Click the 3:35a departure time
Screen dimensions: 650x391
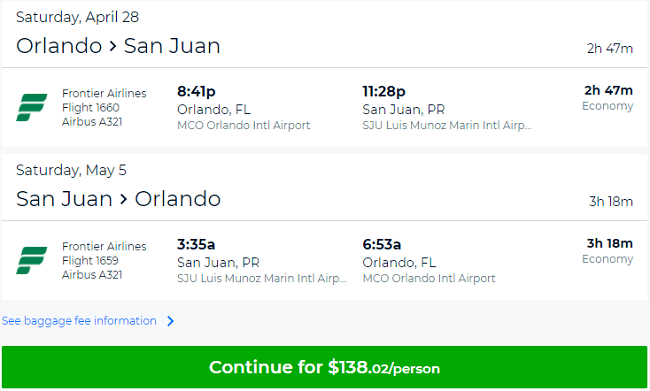(x=196, y=244)
